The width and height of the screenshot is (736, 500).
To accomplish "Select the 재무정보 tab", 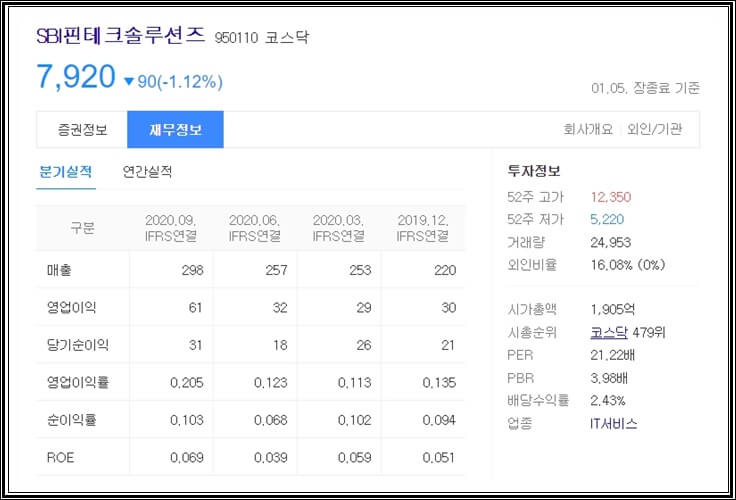I will 175,130.
